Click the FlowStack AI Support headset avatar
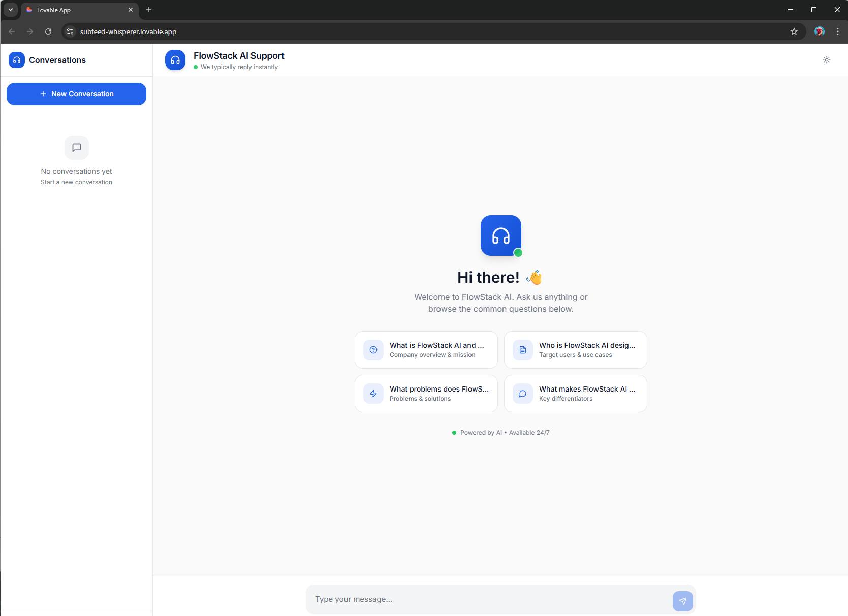The height and width of the screenshot is (616, 848). [x=175, y=60]
